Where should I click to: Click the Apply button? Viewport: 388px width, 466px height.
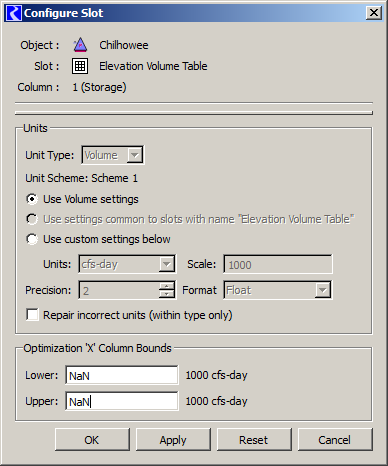173,440
